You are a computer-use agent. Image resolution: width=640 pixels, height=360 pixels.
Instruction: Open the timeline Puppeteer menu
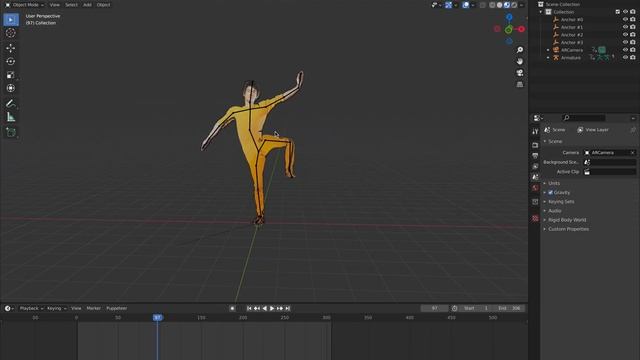tap(117, 308)
